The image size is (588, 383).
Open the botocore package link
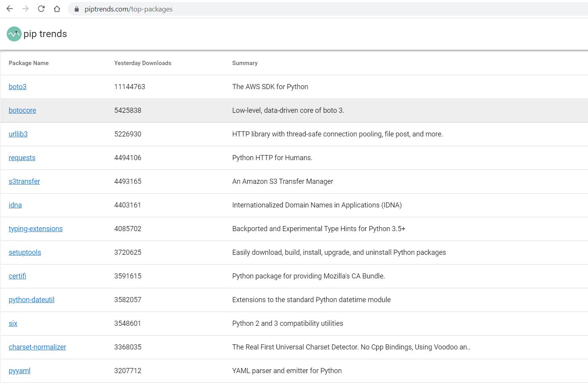click(x=22, y=110)
